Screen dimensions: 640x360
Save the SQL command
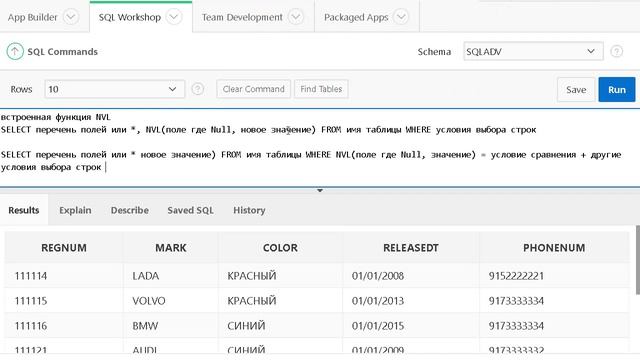click(x=576, y=89)
